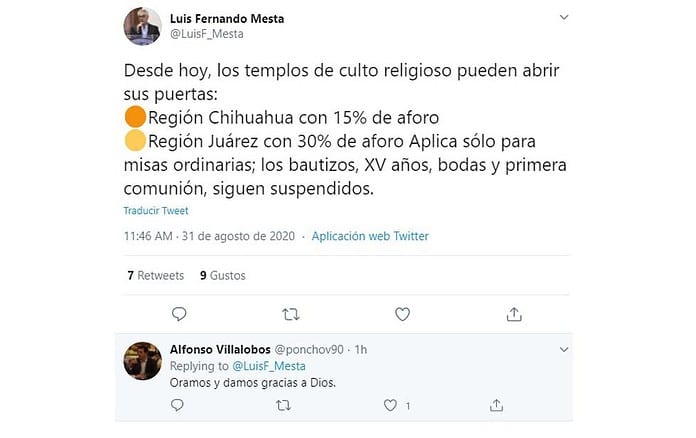Expand options menu on Alfonso's reply

tap(565, 350)
